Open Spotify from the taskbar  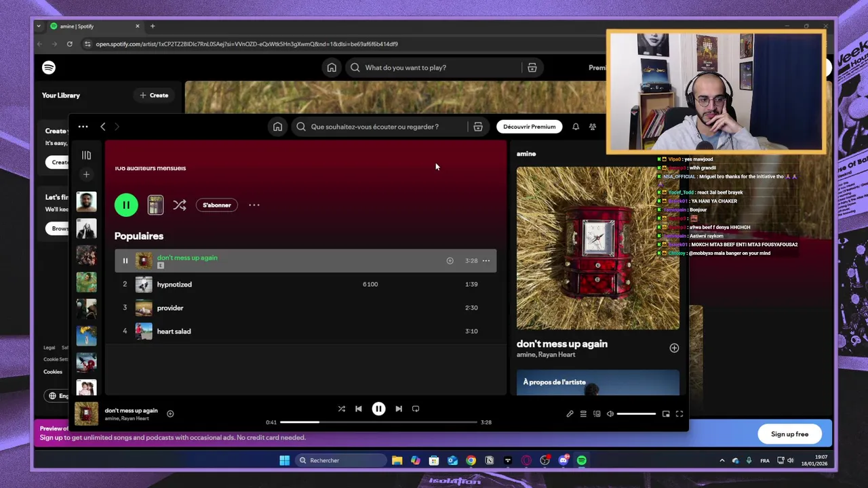pos(582,460)
